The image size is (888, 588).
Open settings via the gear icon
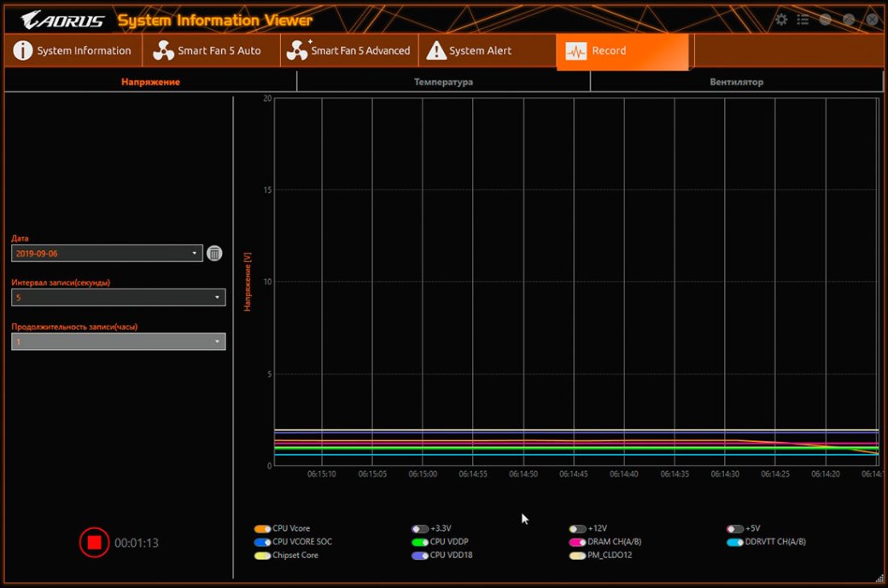pyautogui.click(x=781, y=20)
